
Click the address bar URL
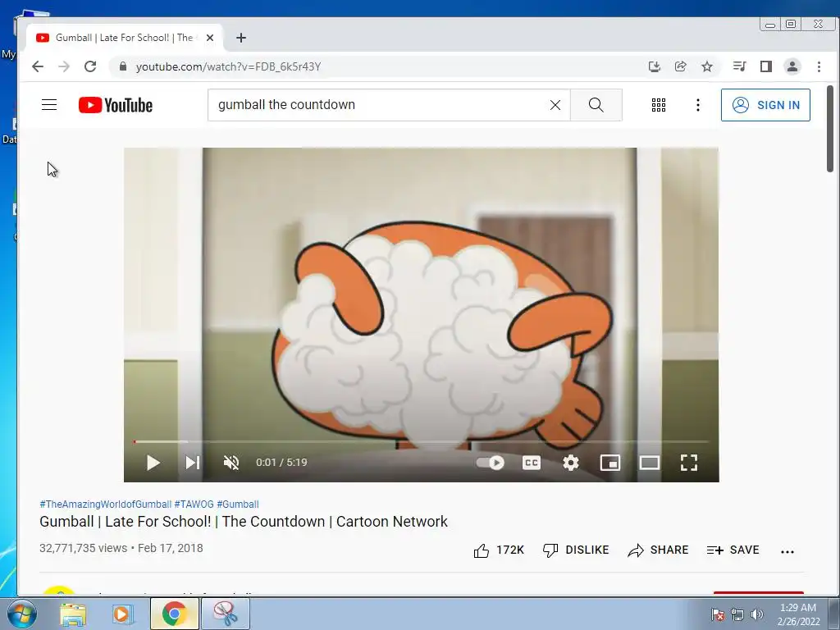coord(228,67)
